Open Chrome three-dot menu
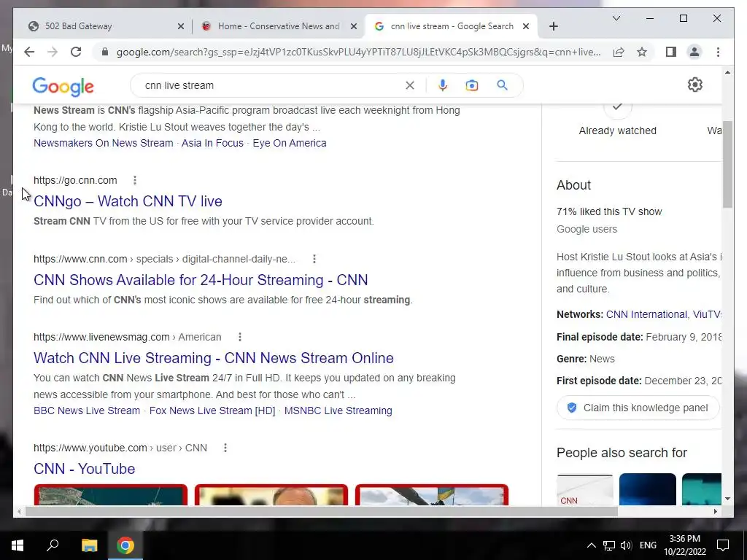 pos(718,52)
